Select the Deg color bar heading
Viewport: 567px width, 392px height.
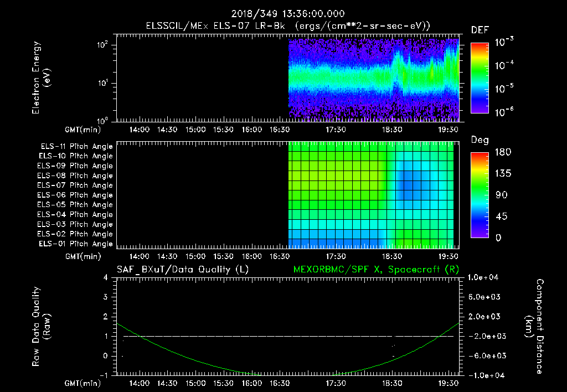click(480, 140)
